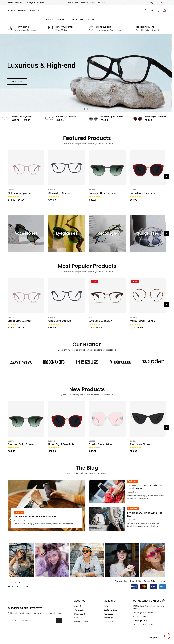Open the HOME menu item
This screenshot has width=174, height=644.
pos(49,20)
